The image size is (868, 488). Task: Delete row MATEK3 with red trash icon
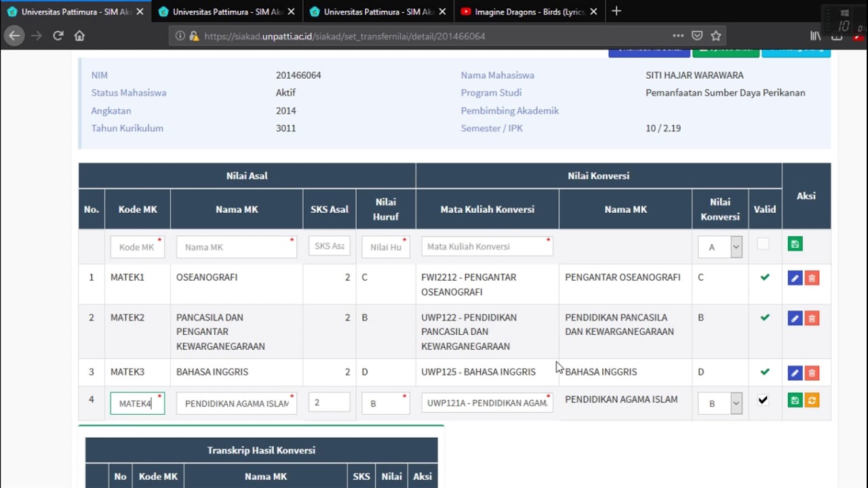coord(812,373)
